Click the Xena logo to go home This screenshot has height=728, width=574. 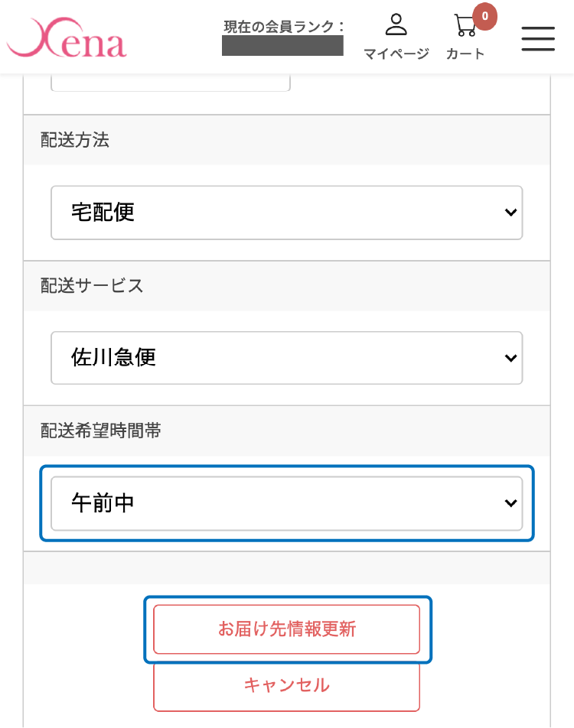67,37
